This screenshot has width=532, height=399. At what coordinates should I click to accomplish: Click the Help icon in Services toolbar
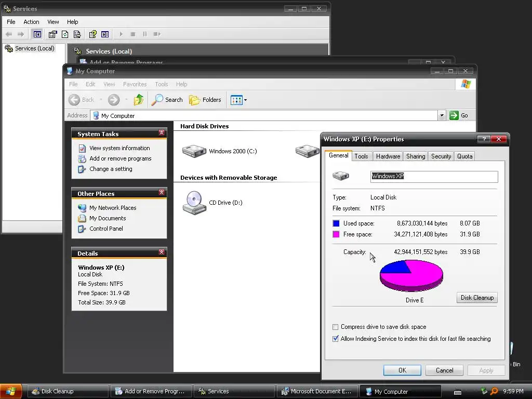click(92, 34)
